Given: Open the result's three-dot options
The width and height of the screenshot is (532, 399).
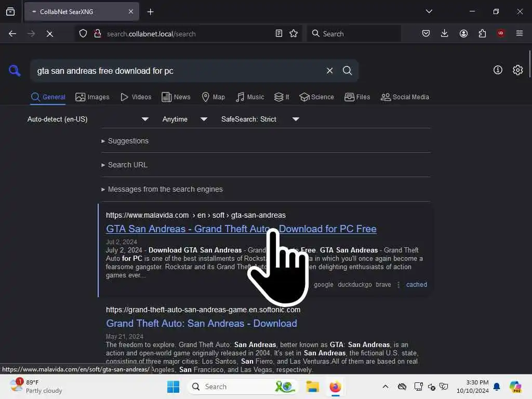Looking at the screenshot, I should tap(398, 285).
